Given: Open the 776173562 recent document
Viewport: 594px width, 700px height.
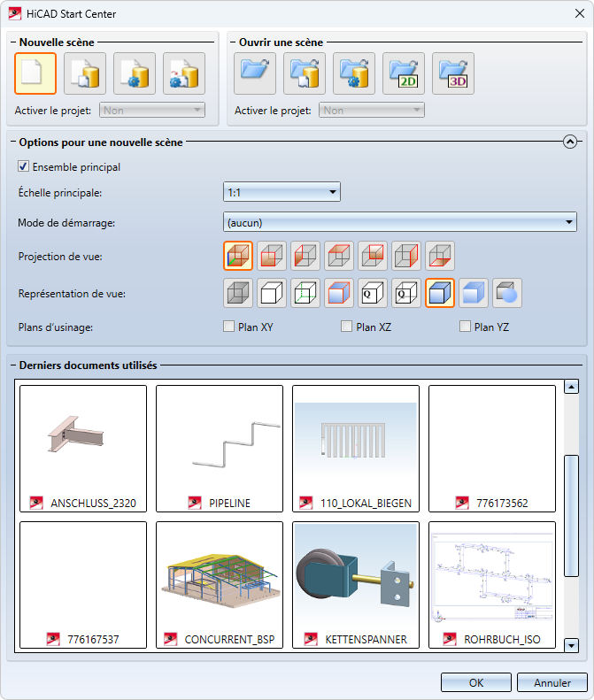Looking at the screenshot, I should (x=492, y=449).
